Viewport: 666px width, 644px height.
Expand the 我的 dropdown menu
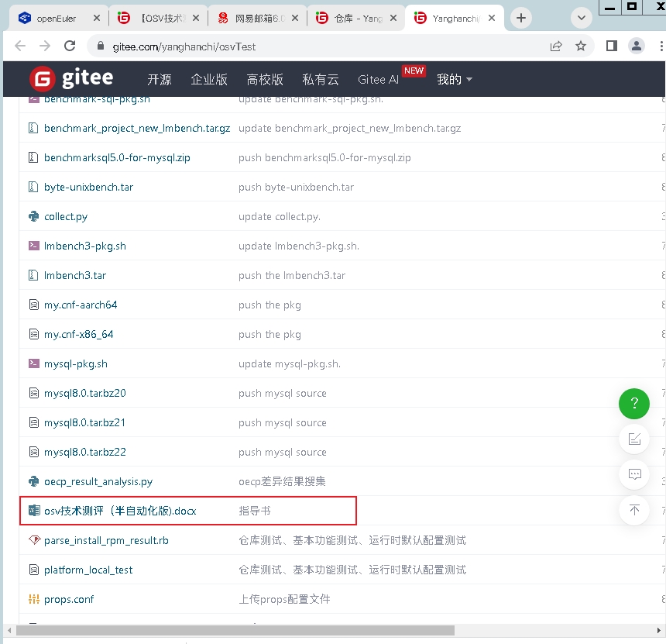click(x=455, y=79)
